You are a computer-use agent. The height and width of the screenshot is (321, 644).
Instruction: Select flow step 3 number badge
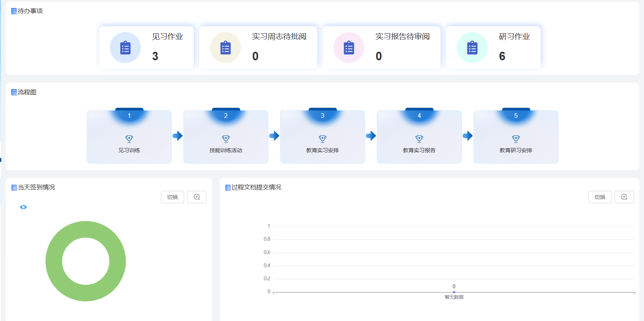323,115
